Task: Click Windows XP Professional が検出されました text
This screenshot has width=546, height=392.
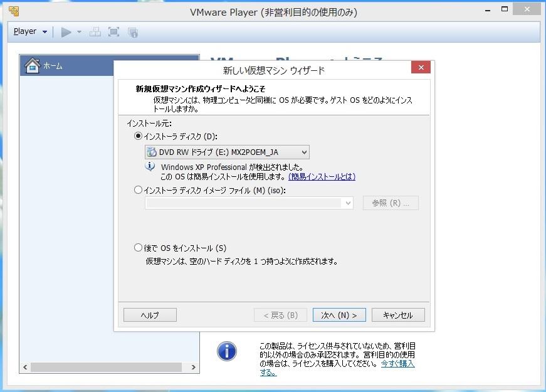Action: [233, 167]
